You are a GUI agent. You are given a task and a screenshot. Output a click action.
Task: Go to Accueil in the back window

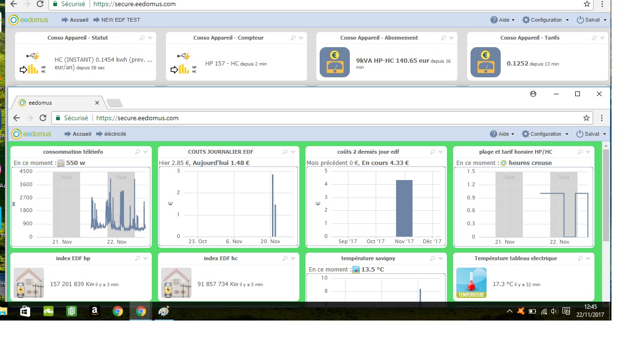pos(75,20)
